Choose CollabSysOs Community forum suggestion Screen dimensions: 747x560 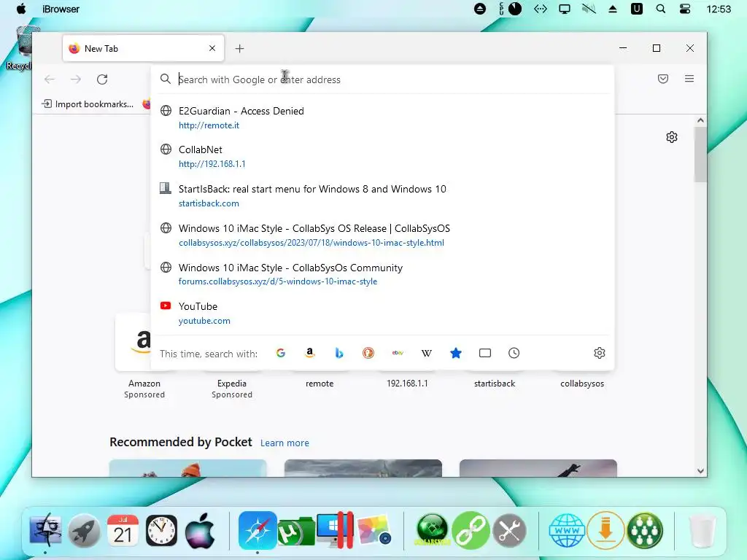click(382, 274)
